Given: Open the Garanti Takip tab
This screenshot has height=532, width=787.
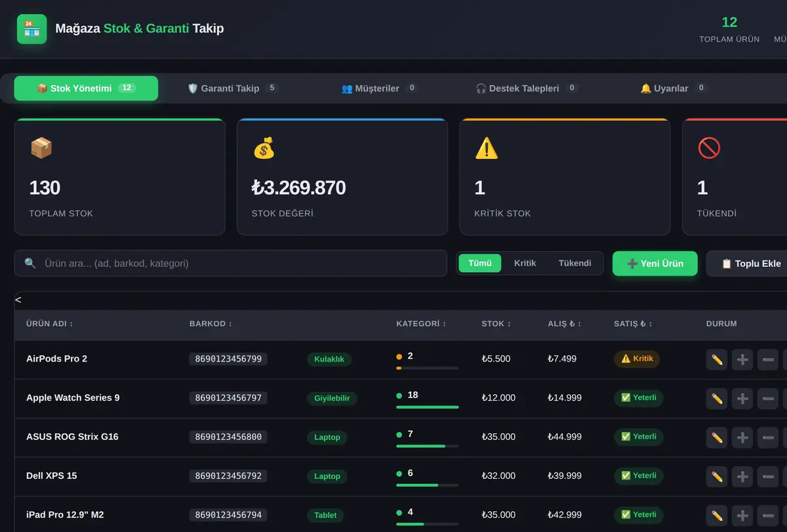Looking at the screenshot, I should (233, 88).
